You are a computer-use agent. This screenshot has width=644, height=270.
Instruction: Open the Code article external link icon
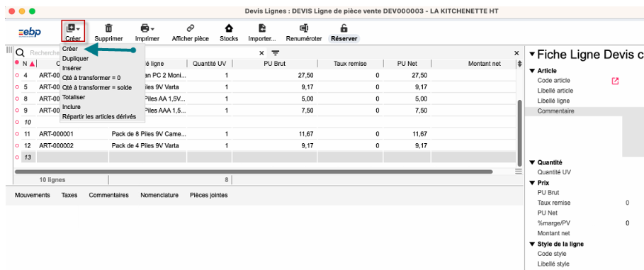coord(615,81)
